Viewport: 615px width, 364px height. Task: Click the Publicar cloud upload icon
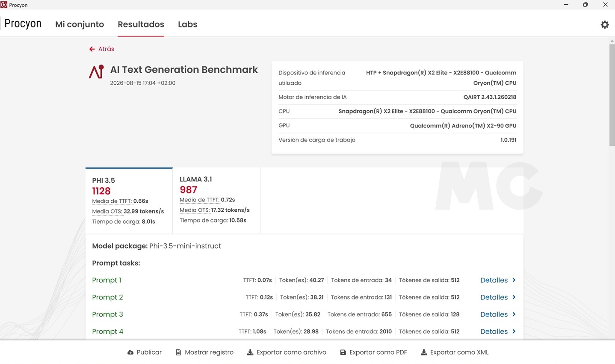(x=130, y=352)
